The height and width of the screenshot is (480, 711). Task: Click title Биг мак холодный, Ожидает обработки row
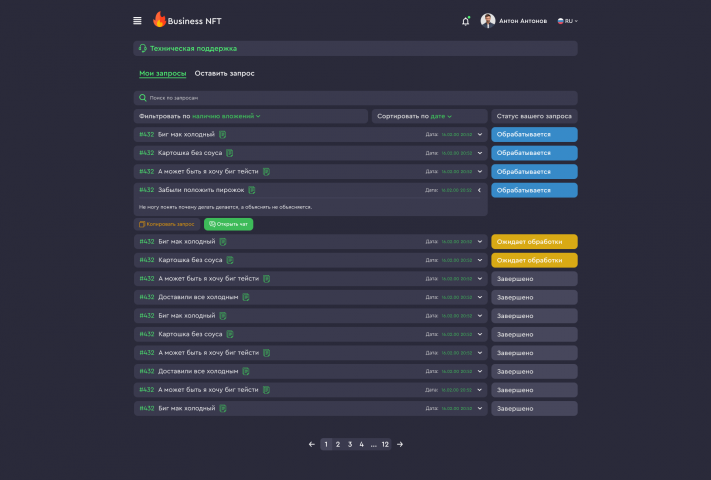[187, 242]
